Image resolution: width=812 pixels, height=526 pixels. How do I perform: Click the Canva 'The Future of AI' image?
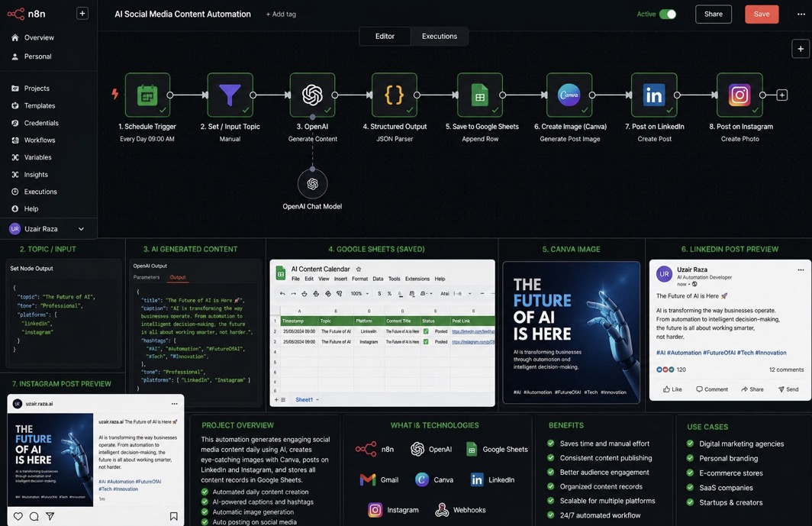(571, 332)
